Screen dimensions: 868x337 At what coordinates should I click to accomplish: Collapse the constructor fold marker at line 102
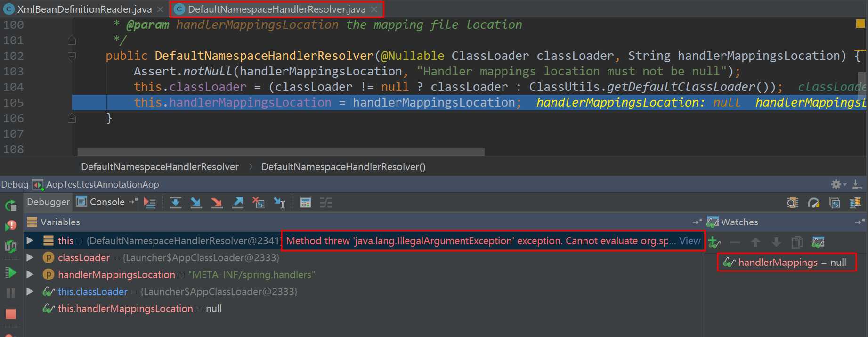(72, 57)
